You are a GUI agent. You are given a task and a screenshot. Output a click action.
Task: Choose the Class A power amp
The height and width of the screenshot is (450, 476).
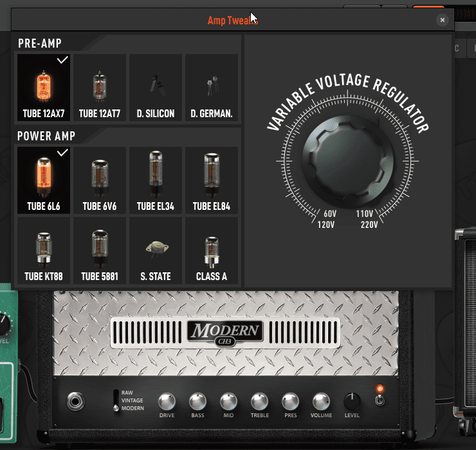[212, 250]
